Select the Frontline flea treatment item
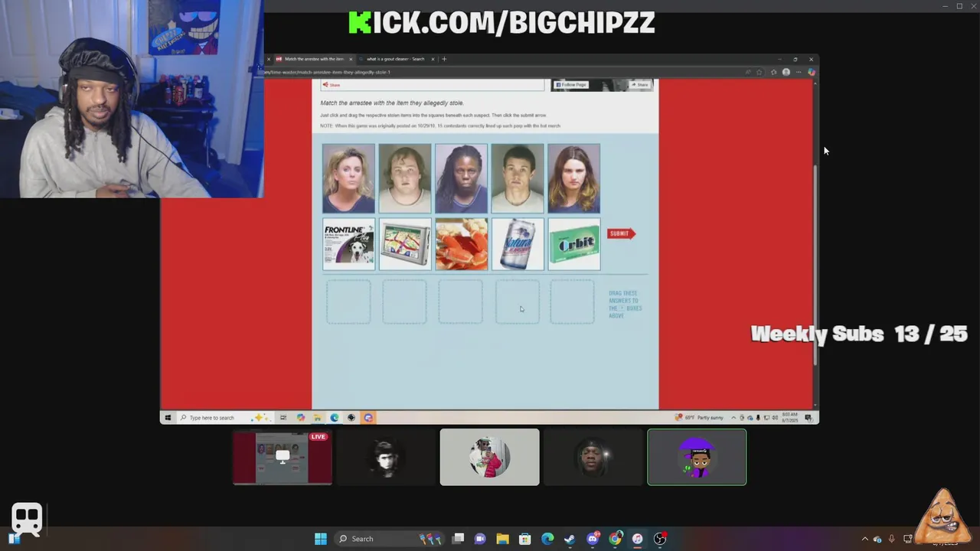Screen dimensions: 980x551 pos(349,245)
